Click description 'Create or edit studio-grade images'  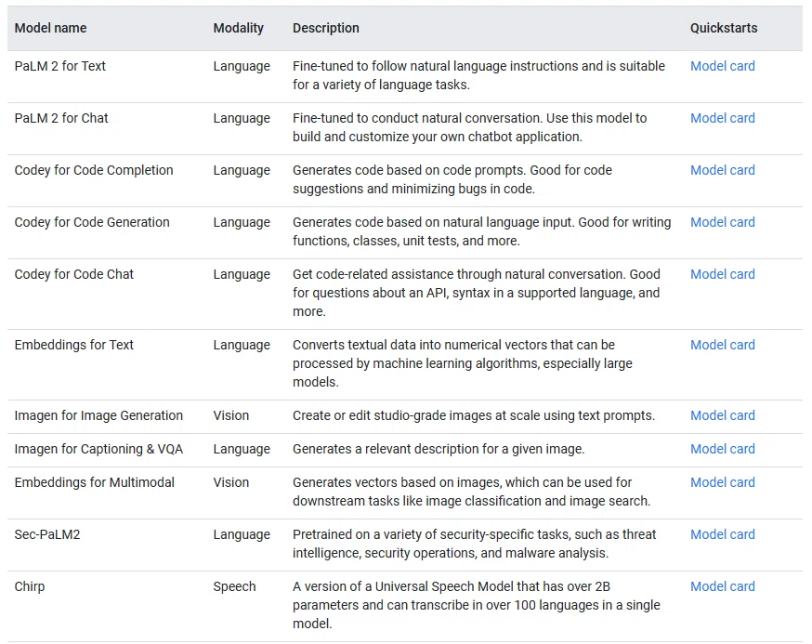pyautogui.click(x=474, y=415)
